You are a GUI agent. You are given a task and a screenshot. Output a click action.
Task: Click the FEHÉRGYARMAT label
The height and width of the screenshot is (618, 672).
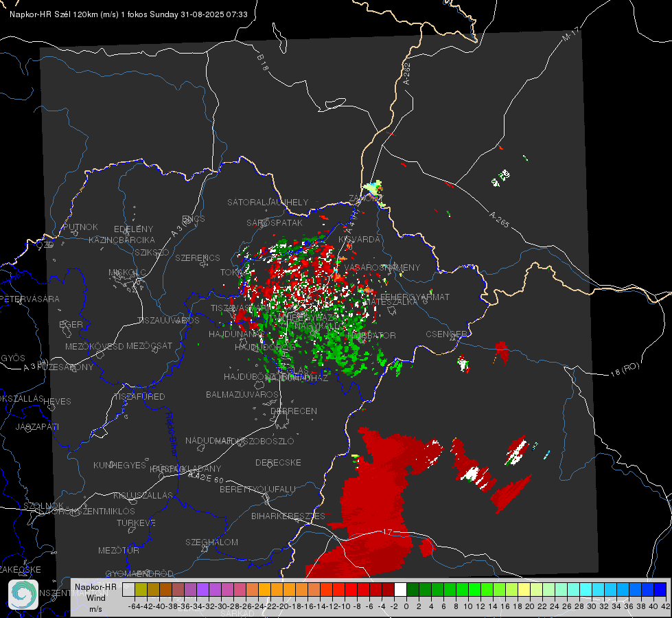tap(415, 297)
